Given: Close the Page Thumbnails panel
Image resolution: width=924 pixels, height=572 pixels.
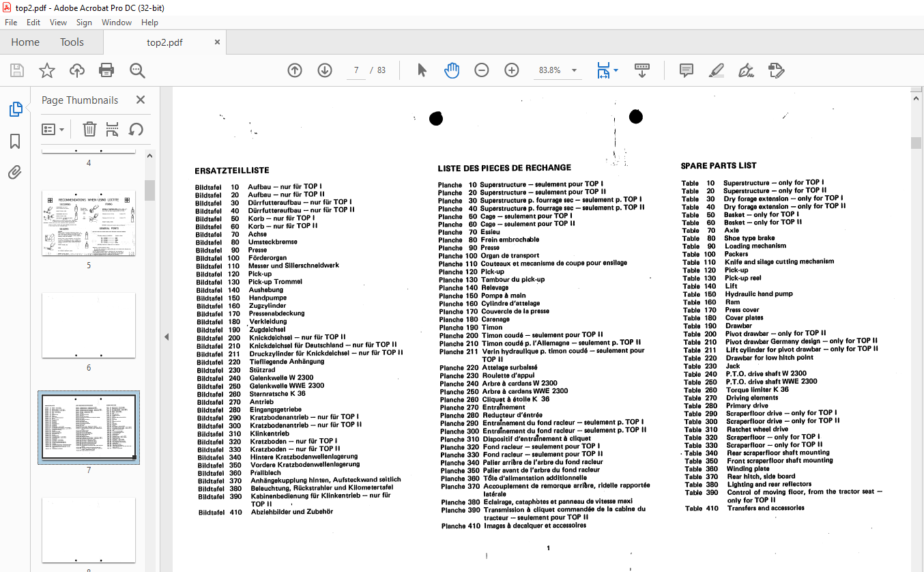Looking at the screenshot, I should tap(141, 100).
